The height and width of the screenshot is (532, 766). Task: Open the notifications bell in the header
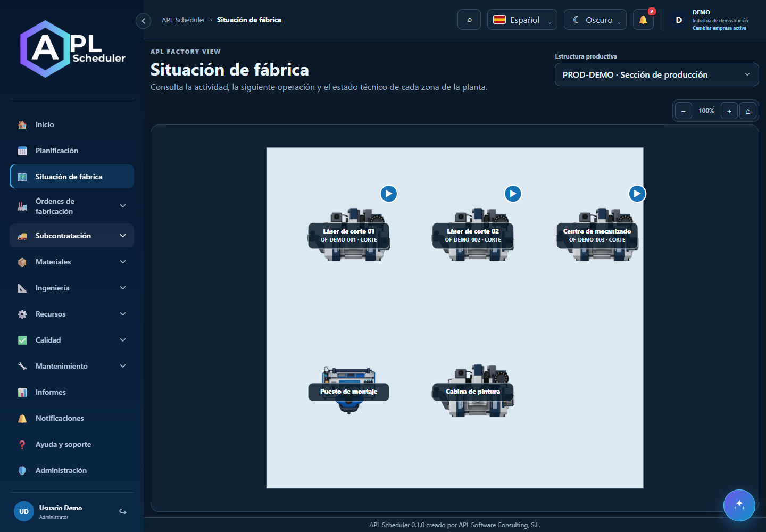coord(643,20)
